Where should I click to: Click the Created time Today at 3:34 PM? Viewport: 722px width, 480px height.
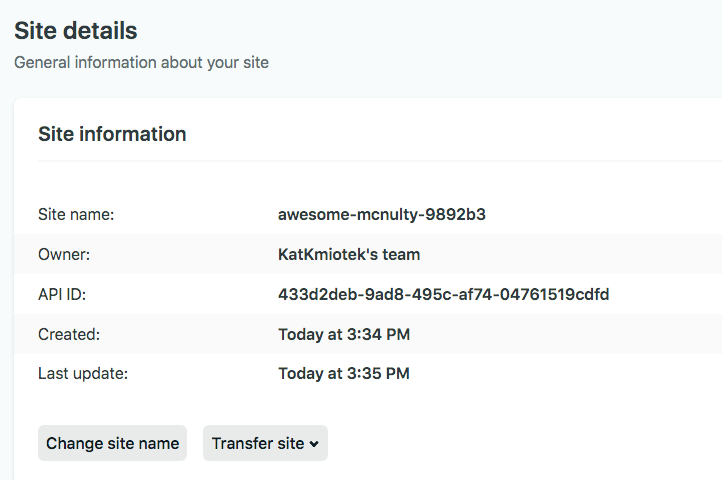[x=344, y=334]
